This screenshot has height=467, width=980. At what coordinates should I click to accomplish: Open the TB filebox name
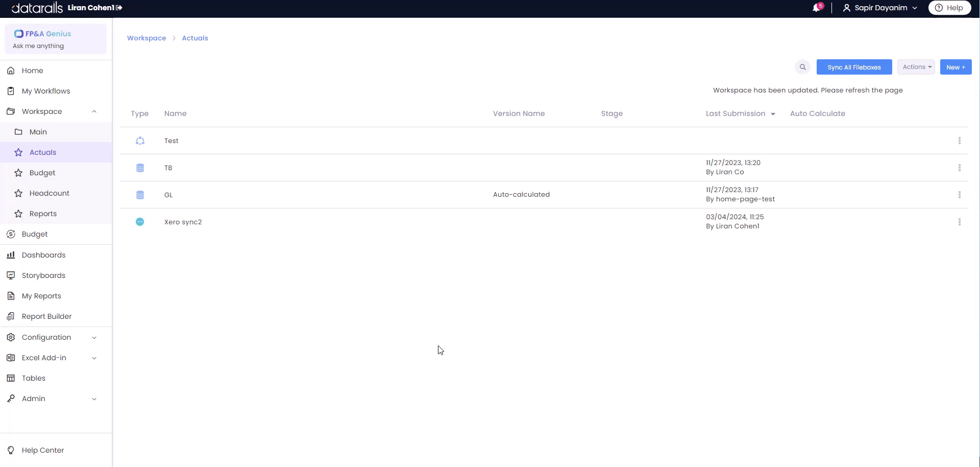tap(168, 168)
